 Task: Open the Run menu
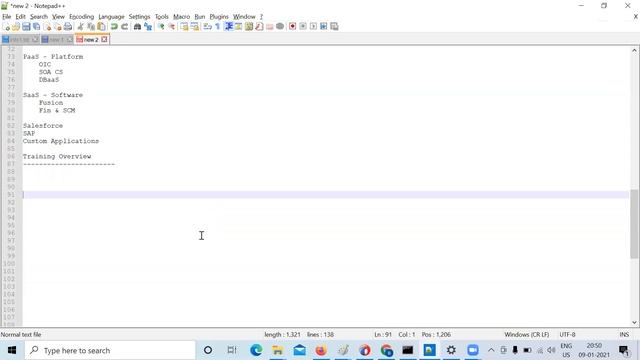tap(200, 17)
